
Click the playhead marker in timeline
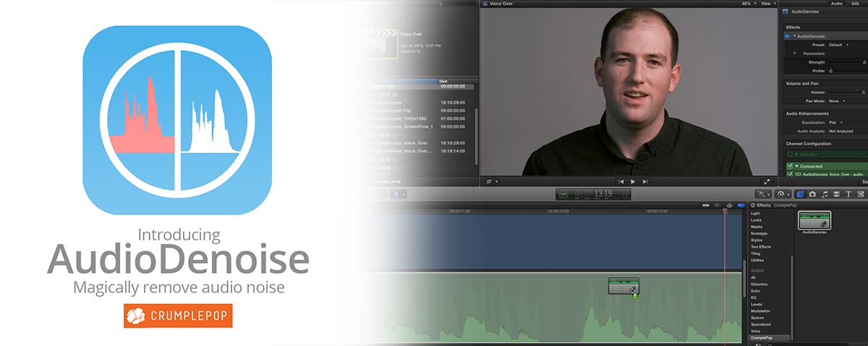click(x=726, y=211)
